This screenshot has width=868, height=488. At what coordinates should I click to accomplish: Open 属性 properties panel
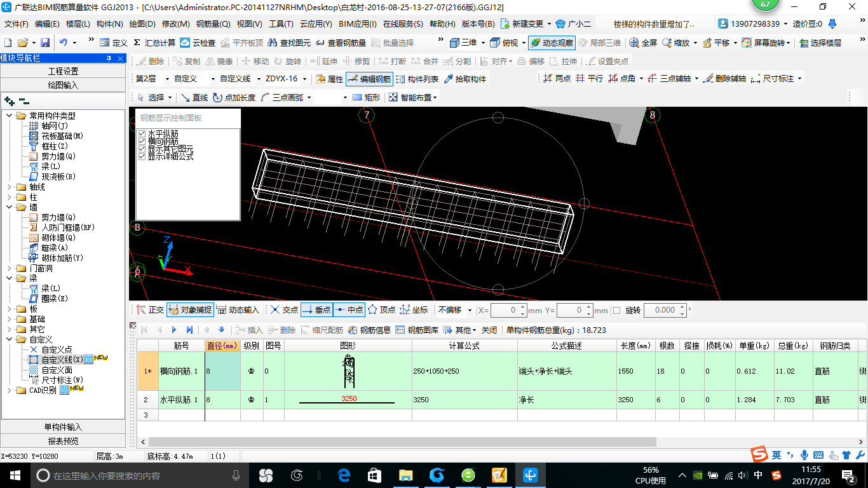pos(330,79)
